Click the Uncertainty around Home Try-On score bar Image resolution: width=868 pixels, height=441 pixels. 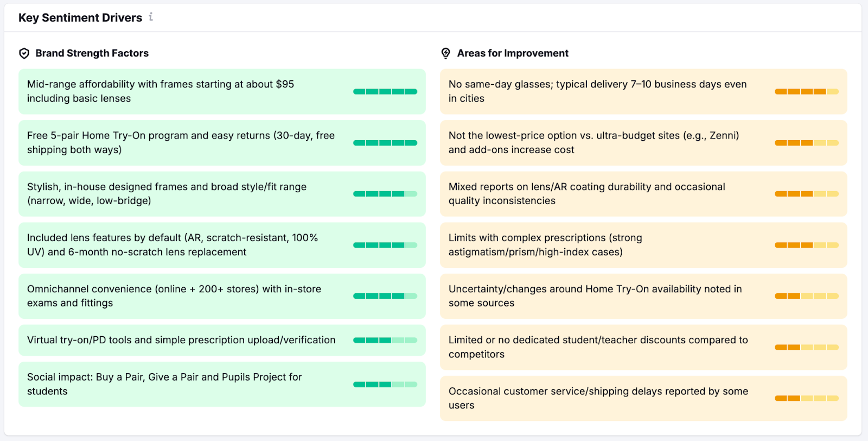[806, 296]
